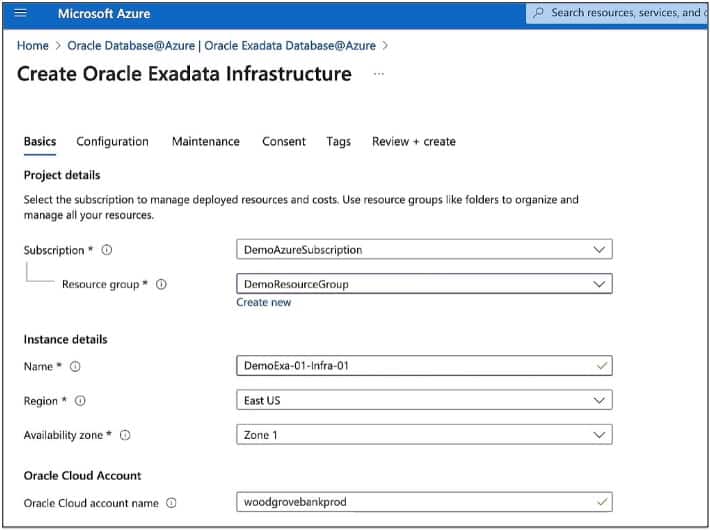This screenshot has height=530, width=710.
Task: Click the Resource group info icon
Action: 161,284
